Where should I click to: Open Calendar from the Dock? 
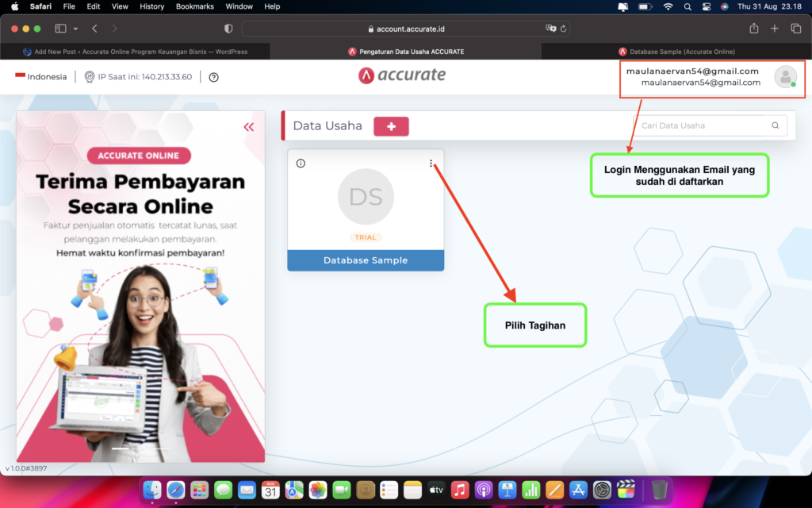[271, 490]
